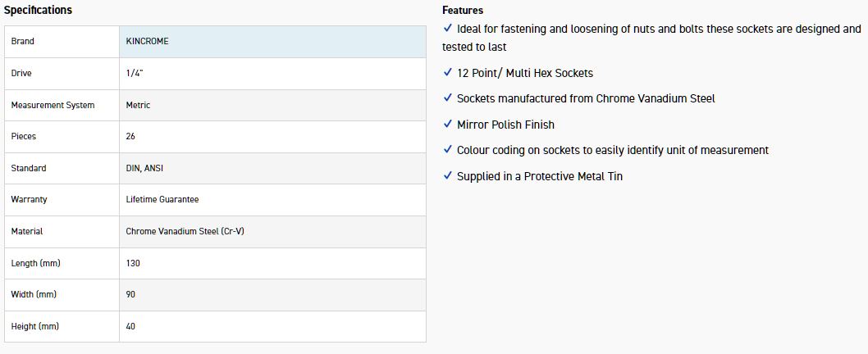Select the highlighted KINCROME brand value cell
The image size is (868, 354).
(x=272, y=41)
